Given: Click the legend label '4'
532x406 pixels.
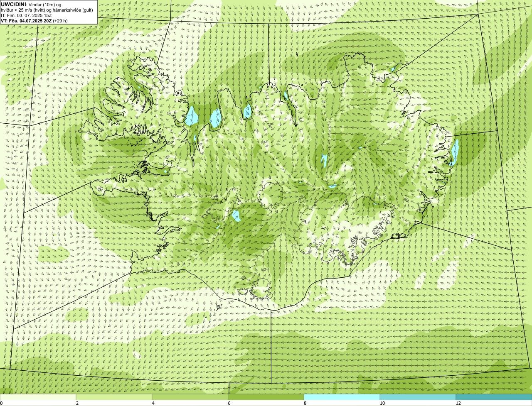Looking at the screenshot, I should click(153, 403).
